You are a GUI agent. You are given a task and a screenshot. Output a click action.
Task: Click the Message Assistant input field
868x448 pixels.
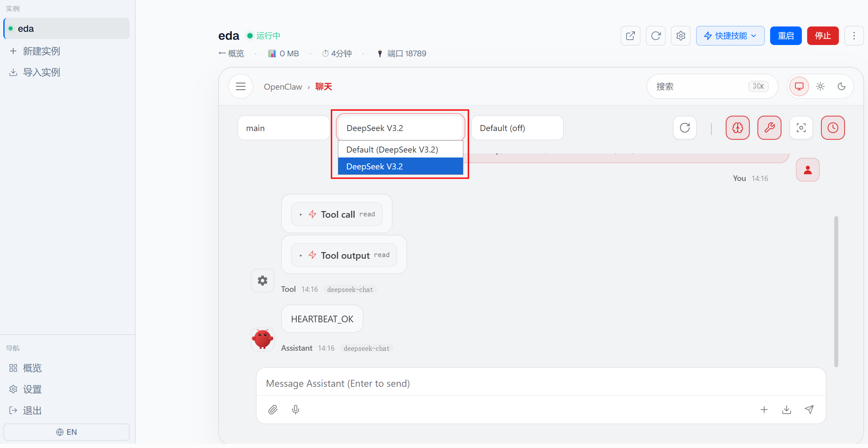coord(541,383)
